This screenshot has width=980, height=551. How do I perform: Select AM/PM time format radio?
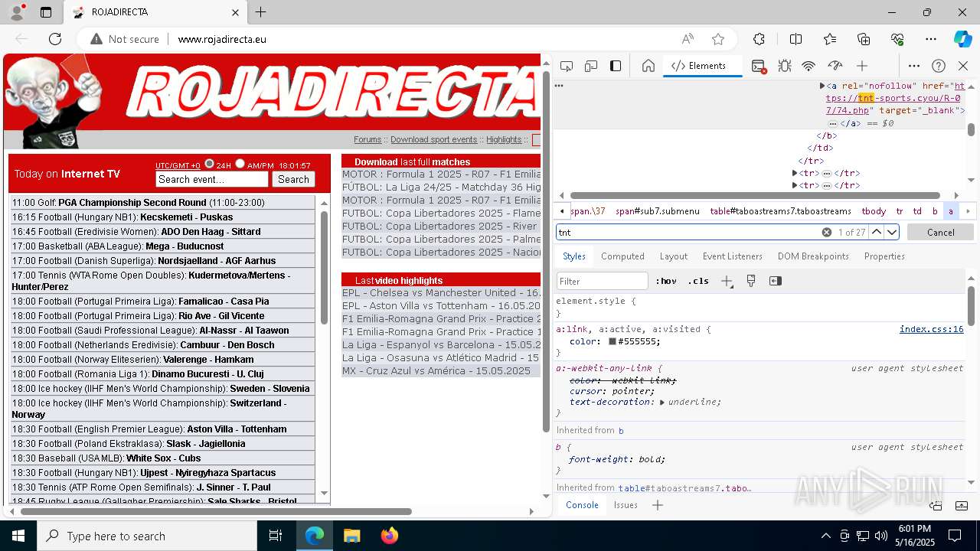point(240,164)
